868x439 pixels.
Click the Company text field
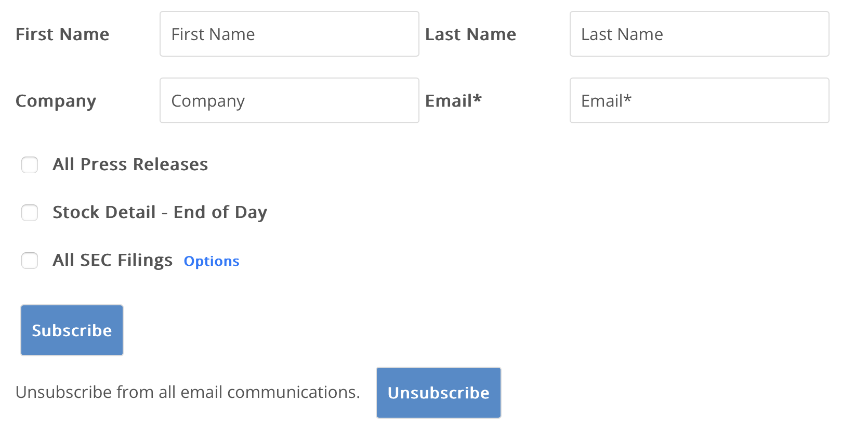(x=289, y=100)
